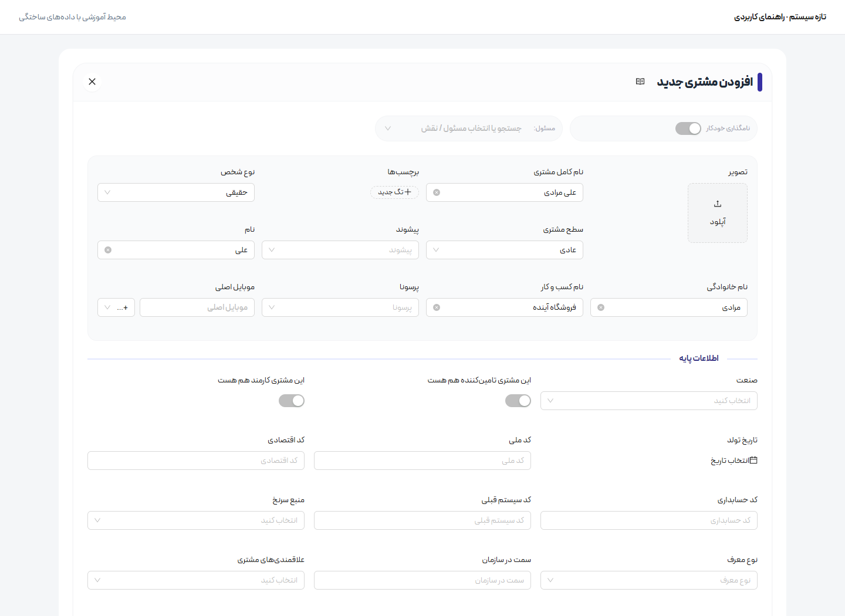This screenshot has height=616, width=845.
Task: Open the مسئول search dropdown
Action: click(469, 128)
